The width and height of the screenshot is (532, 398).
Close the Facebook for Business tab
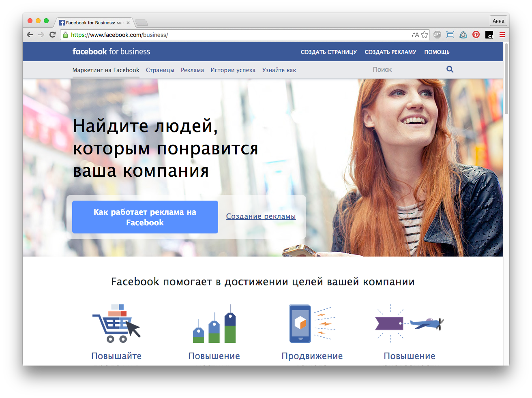(x=128, y=23)
